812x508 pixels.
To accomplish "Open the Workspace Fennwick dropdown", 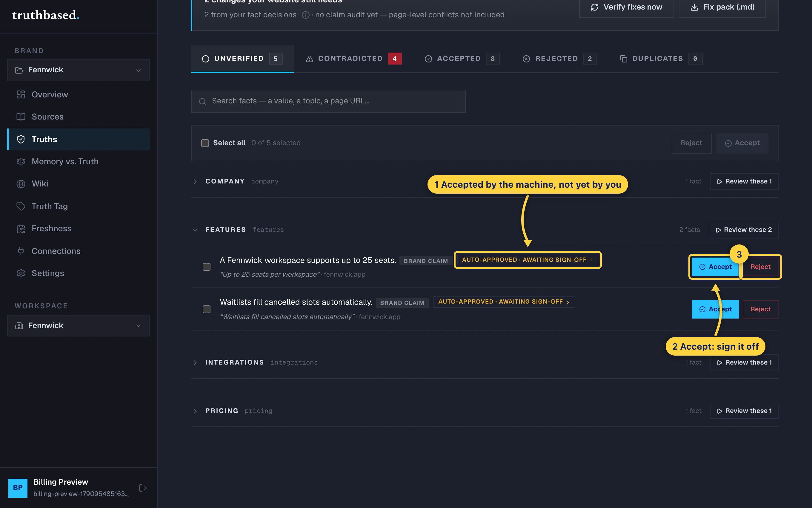I will [x=78, y=325].
